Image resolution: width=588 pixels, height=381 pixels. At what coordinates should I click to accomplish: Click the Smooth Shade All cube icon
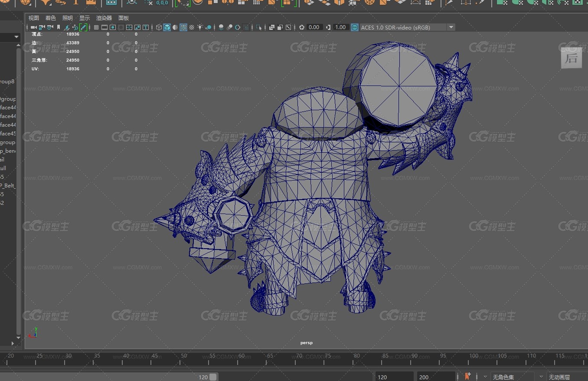(167, 27)
